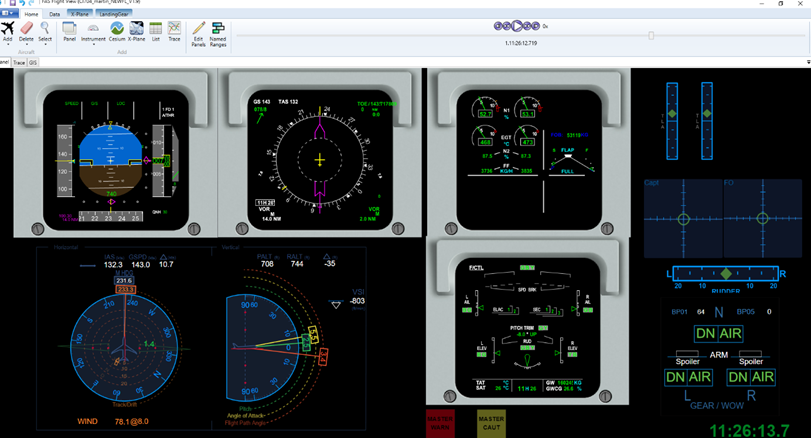Click the green clock readout 11:26:13.7
811x438 pixels.
(x=749, y=430)
